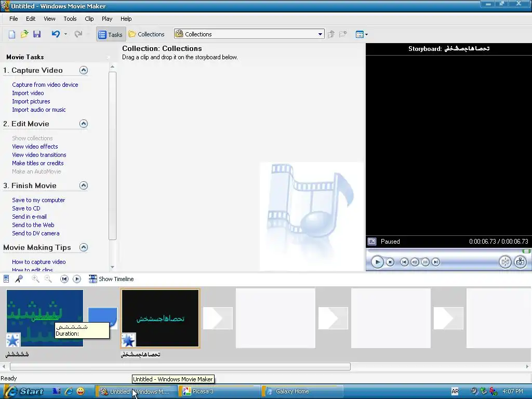
Task: Open the File menu
Action: coord(14,19)
